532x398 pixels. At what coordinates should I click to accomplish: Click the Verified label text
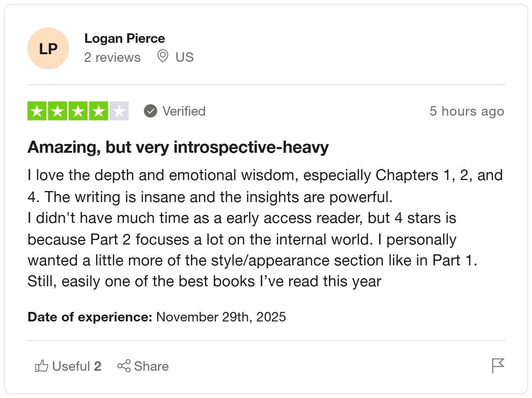pos(184,111)
